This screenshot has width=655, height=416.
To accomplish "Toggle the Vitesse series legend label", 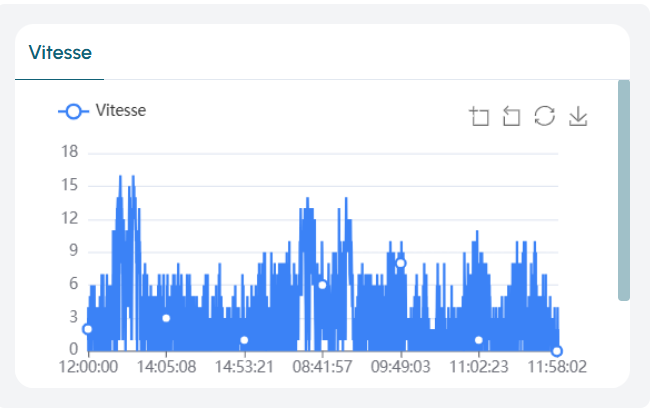I will [x=120, y=111].
